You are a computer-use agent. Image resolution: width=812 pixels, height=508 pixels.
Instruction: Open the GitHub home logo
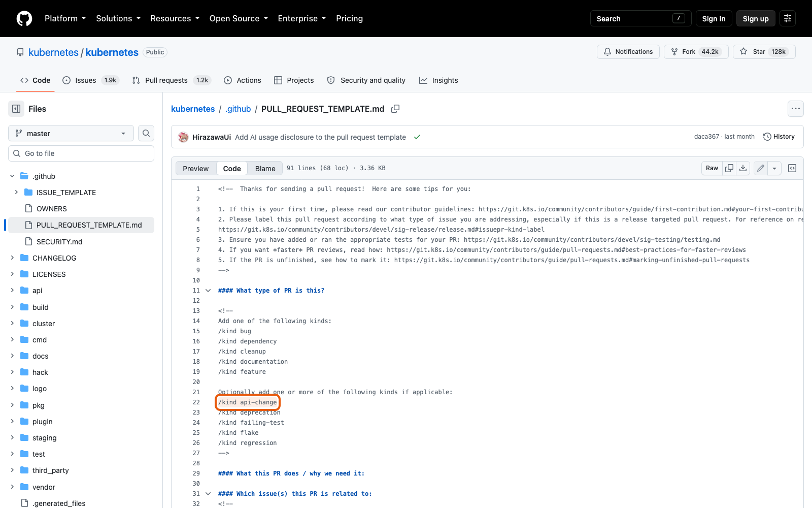pyautogui.click(x=24, y=18)
